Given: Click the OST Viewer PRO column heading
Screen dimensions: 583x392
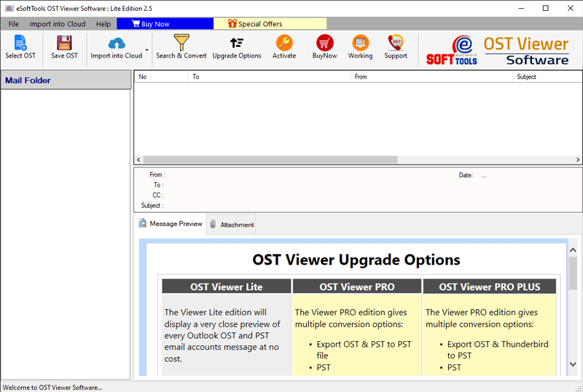Looking at the screenshot, I should (x=357, y=287).
